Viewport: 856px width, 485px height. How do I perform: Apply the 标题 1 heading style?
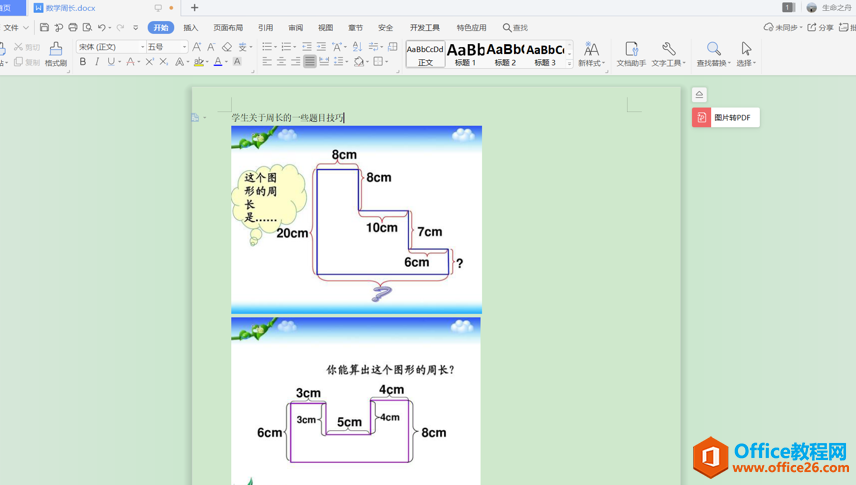(465, 54)
